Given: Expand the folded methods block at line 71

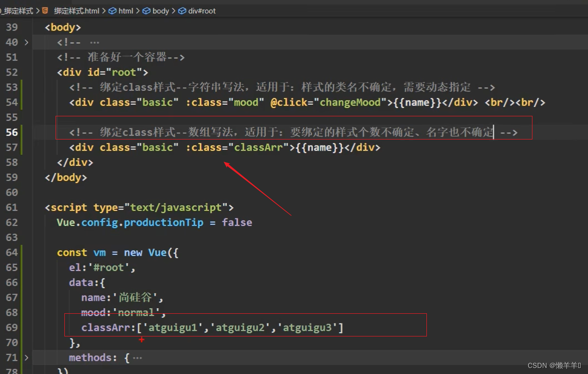Looking at the screenshot, I should [x=26, y=358].
